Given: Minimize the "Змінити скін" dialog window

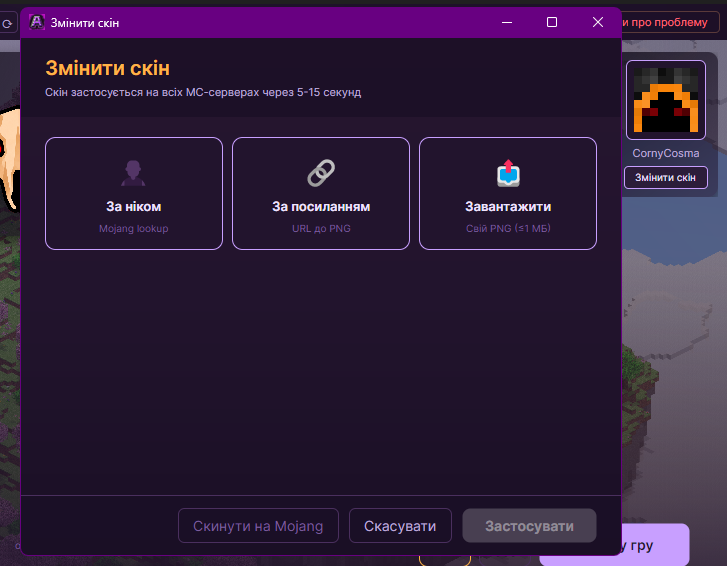Looking at the screenshot, I should [x=507, y=22].
